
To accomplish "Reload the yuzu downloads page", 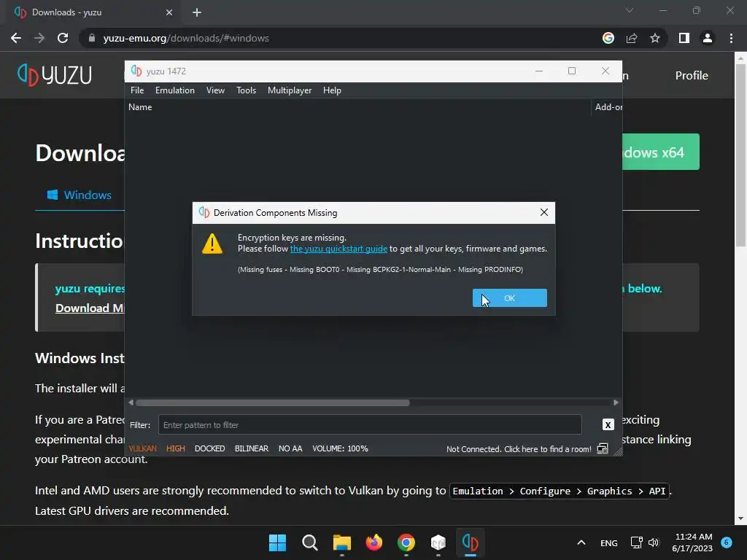I will click(x=63, y=38).
